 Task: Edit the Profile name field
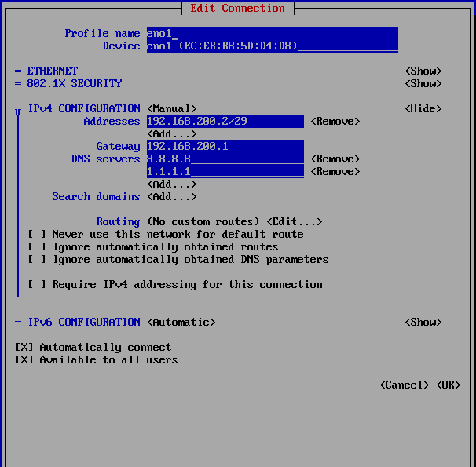[x=273, y=33]
